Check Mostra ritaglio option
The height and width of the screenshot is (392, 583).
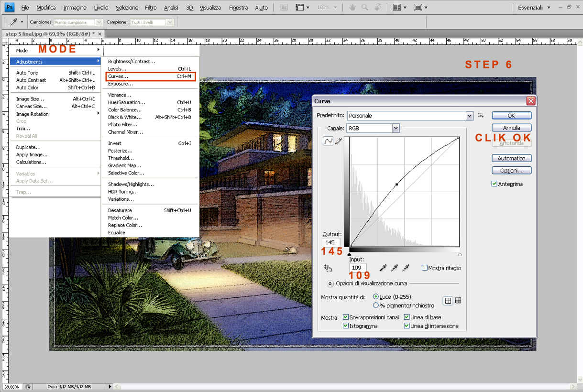click(x=425, y=268)
